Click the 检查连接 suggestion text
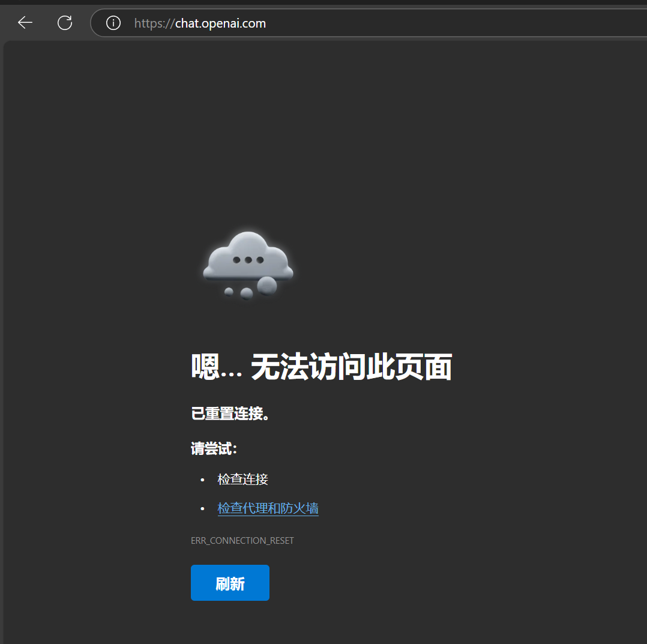 click(242, 480)
